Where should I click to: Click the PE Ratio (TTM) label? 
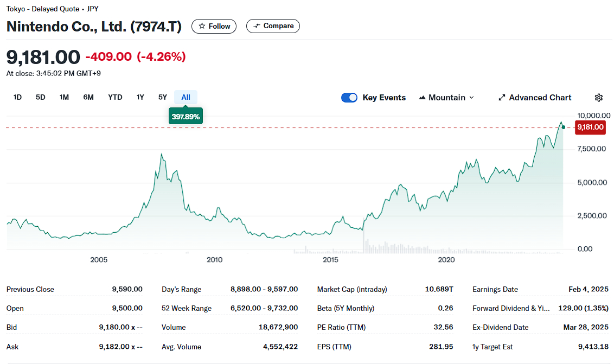tap(342, 328)
